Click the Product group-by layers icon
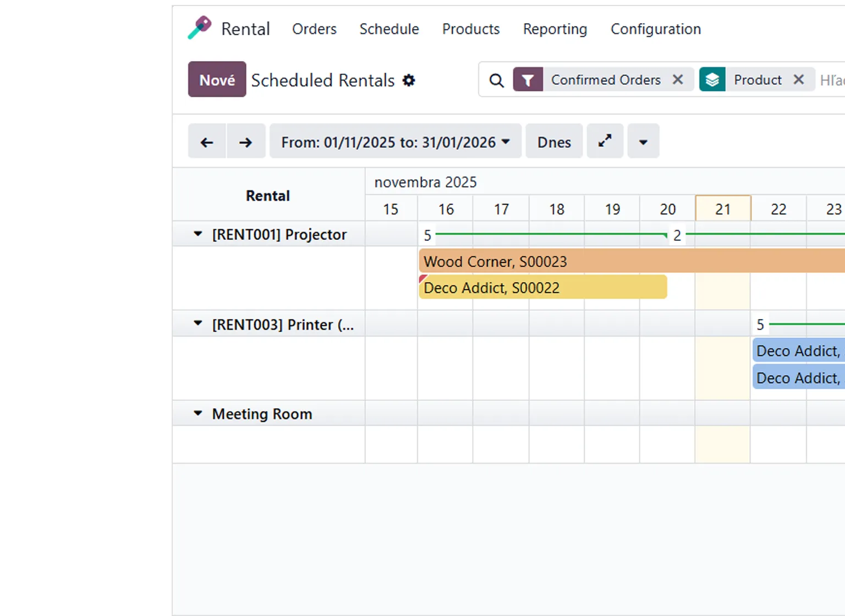The height and width of the screenshot is (616, 845). (712, 80)
